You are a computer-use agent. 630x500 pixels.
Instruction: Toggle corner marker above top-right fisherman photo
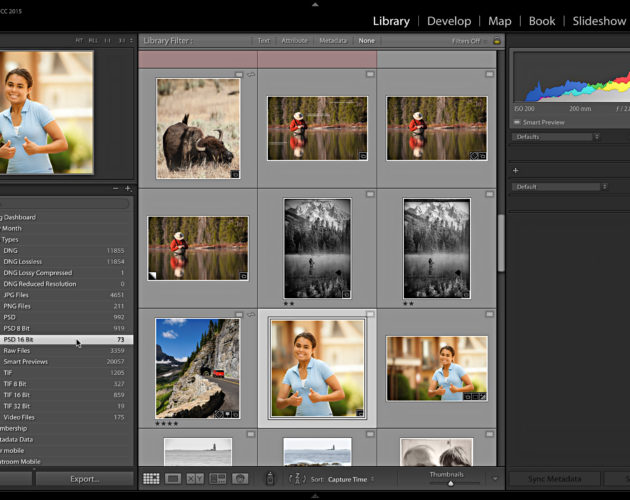[489, 74]
